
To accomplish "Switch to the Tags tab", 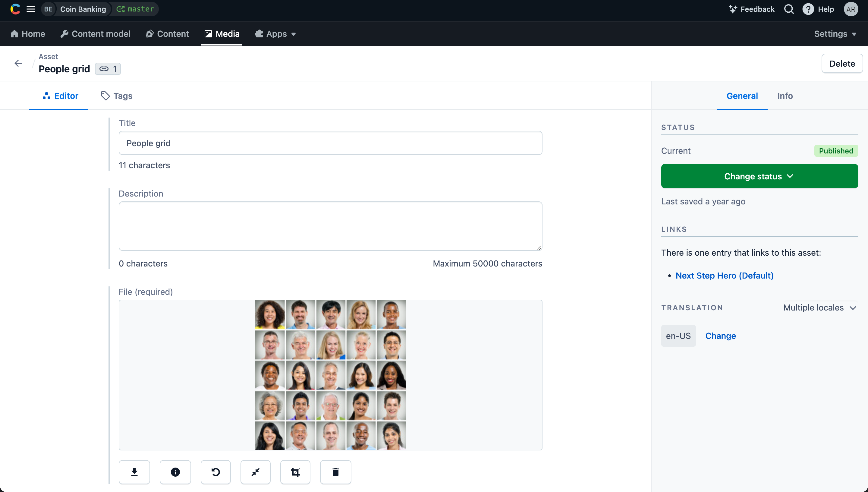I will click(116, 96).
